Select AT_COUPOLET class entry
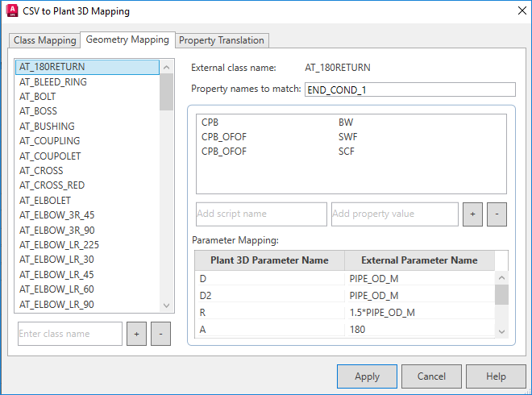This screenshot has width=532, height=395. click(87, 156)
